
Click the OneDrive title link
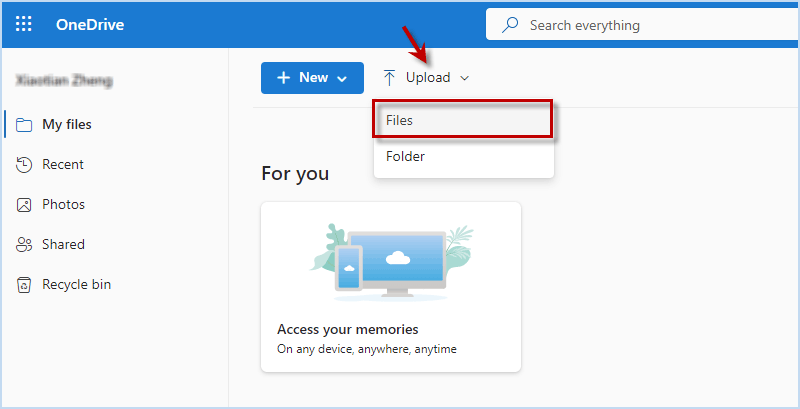pyautogui.click(x=90, y=24)
